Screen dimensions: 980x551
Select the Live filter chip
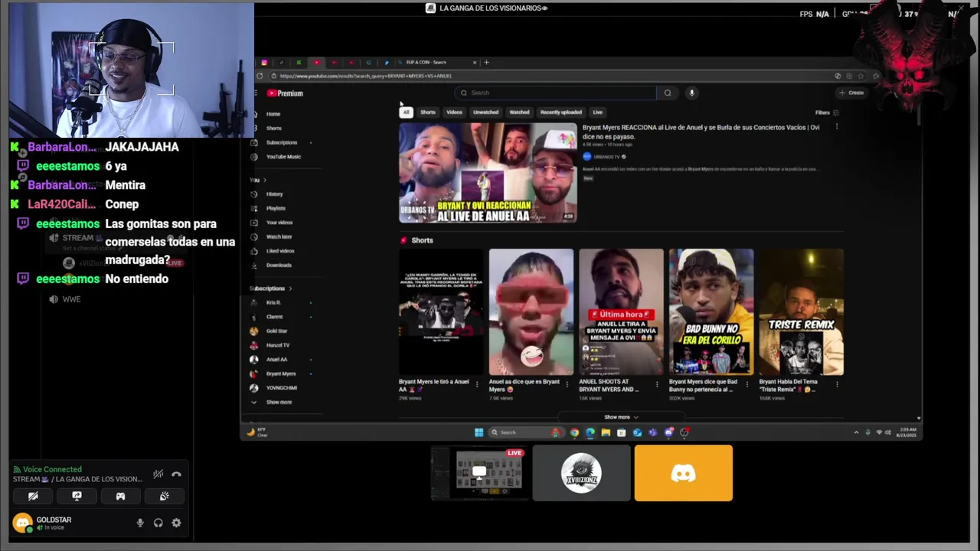click(x=597, y=112)
